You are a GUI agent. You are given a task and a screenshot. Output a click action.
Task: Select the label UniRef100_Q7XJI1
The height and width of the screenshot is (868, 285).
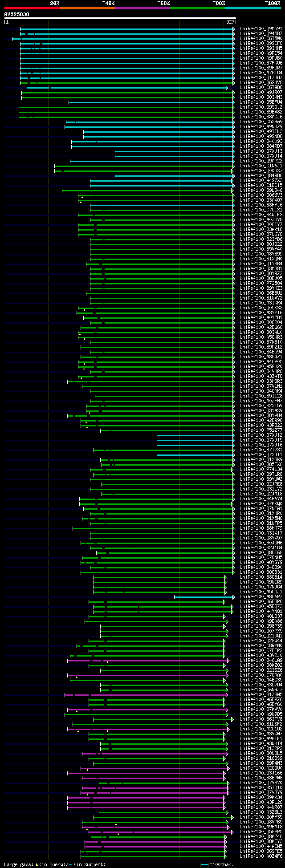coord(261,454)
